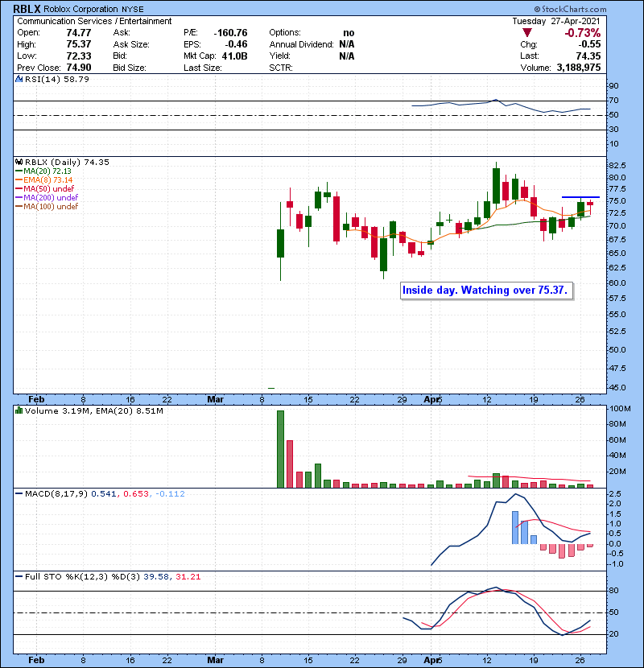Image resolution: width=644 pixels, height=668 pixels.
Task: Click the tall green candle peaking near 82.5
Action: click(x=496, y=186)
